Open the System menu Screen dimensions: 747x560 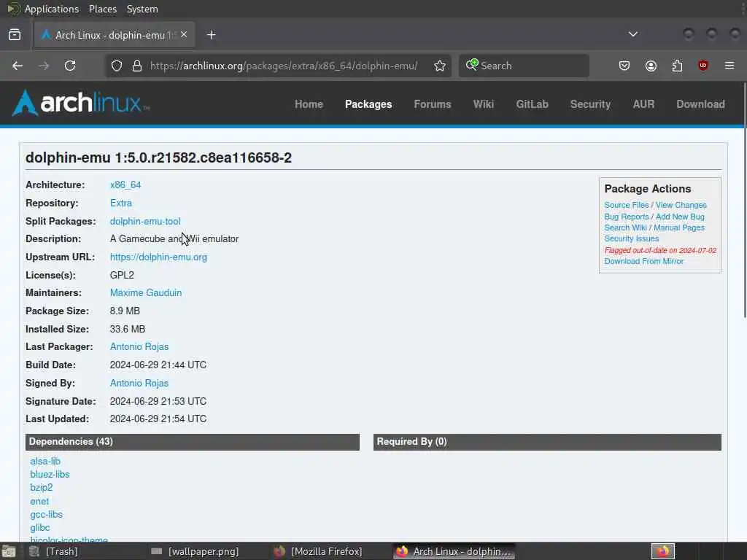coord(142,9)
